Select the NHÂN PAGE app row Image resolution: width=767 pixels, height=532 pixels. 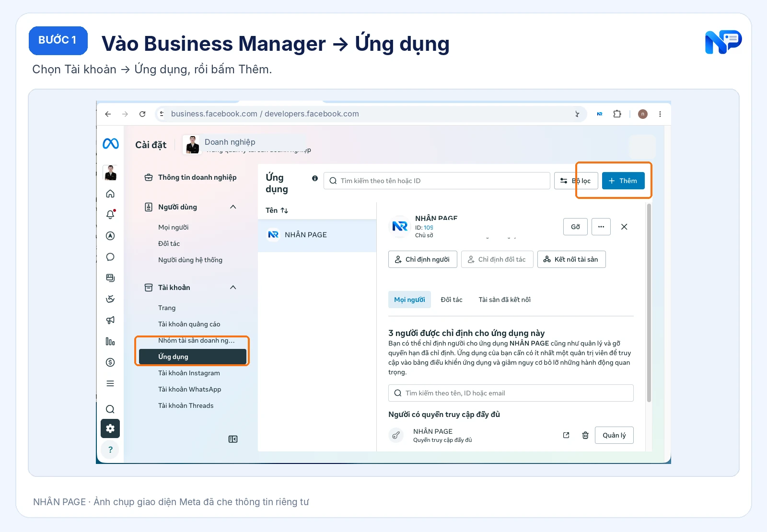[317, 235]
